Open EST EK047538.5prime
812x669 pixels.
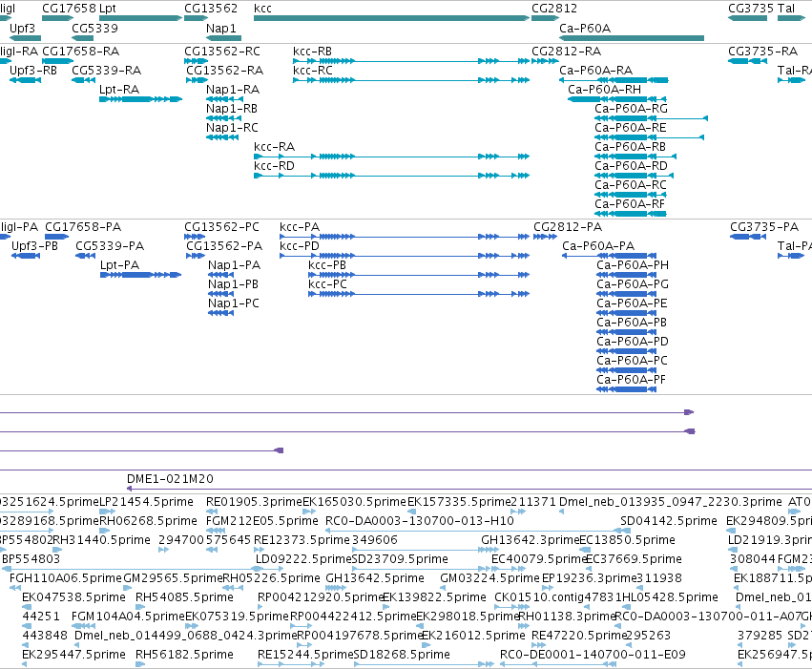point(73,597)
